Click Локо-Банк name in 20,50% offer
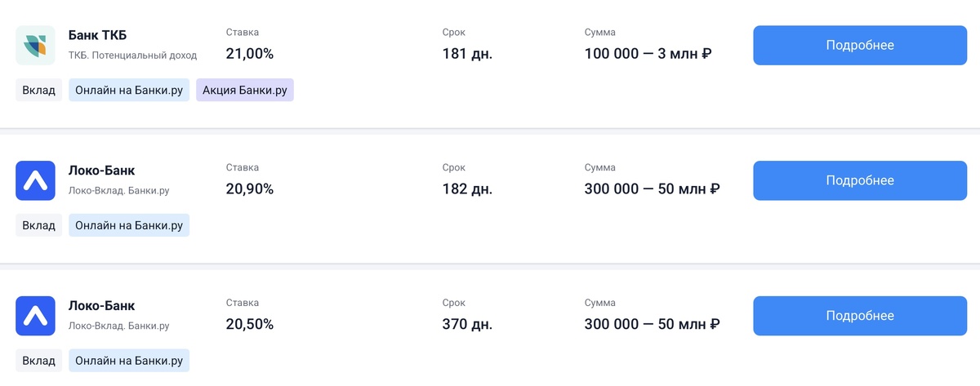 pos(101,306)
